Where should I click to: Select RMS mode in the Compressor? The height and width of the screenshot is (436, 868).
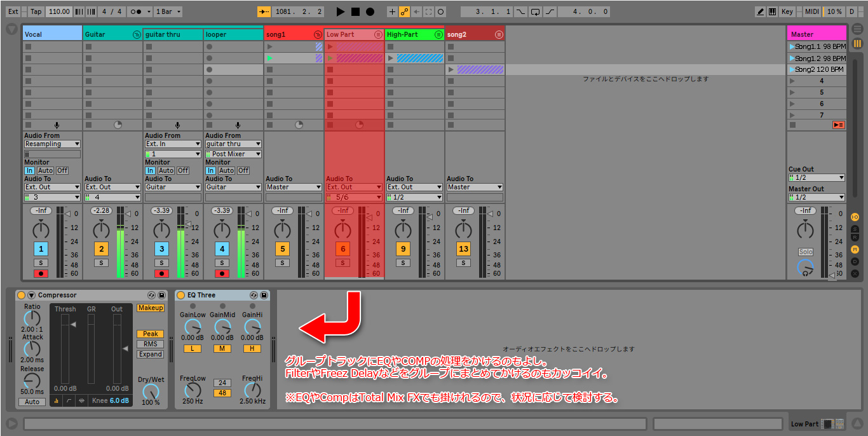(150, 344)
